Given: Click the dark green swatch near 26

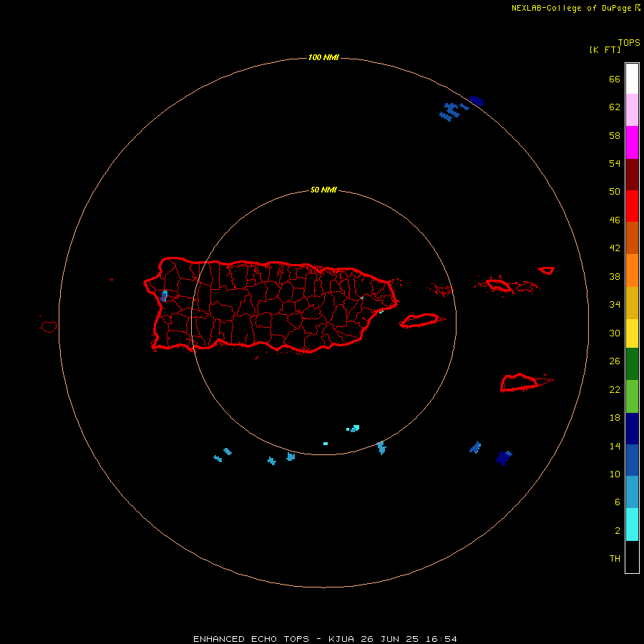Looking at the screenshot, I should click(632, 364).
